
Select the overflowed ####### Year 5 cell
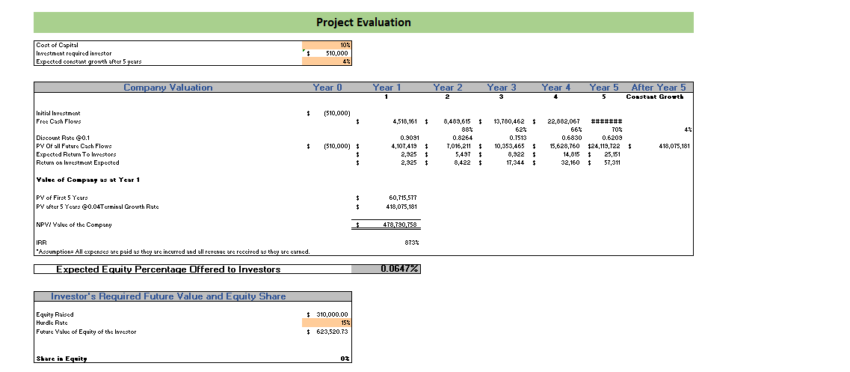point(606,121)
